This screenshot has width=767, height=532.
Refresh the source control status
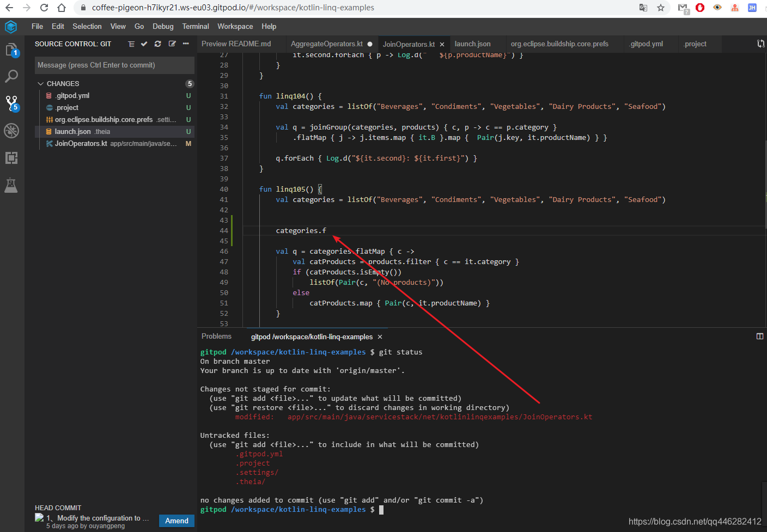[x=158, y=44]
